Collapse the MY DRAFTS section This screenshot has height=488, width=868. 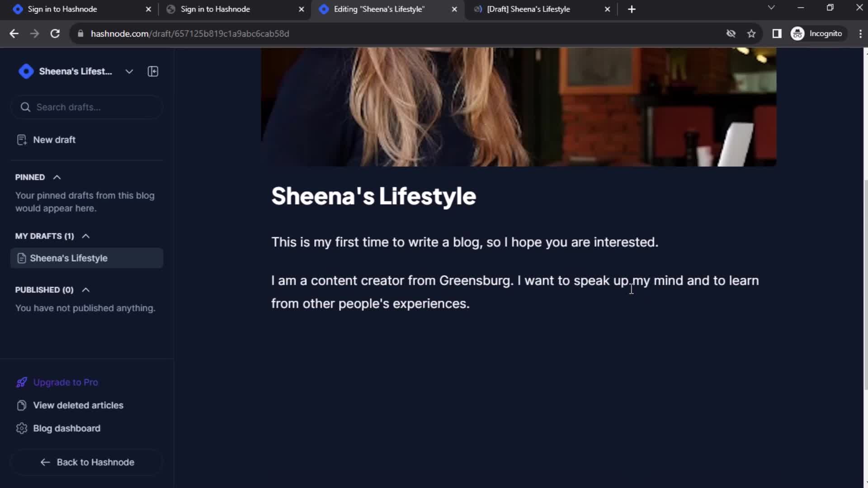pyautogui.click(x=85, y=235)
